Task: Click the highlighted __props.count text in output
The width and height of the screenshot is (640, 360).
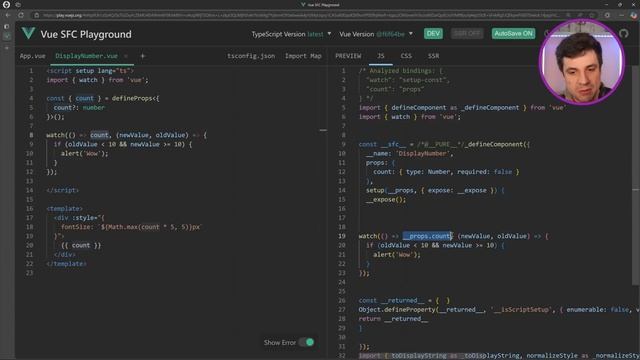Action: point(427,236)
